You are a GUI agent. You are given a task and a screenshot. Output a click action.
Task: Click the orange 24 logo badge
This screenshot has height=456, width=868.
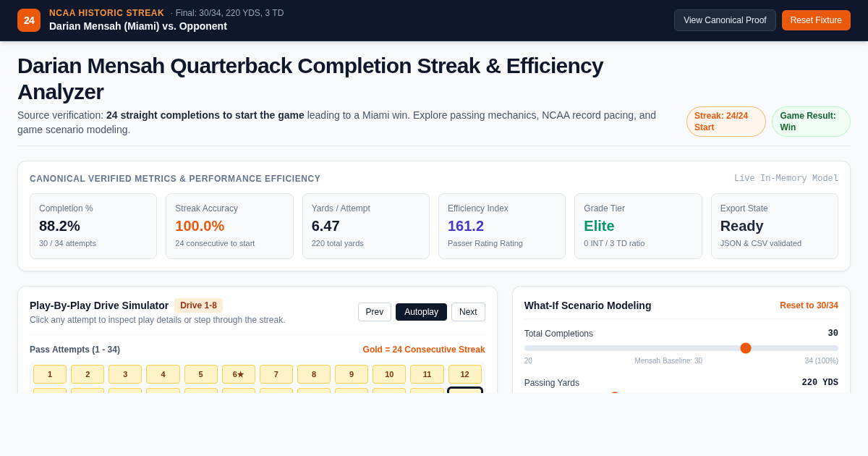pyautogui.click(x=29, y=20)
